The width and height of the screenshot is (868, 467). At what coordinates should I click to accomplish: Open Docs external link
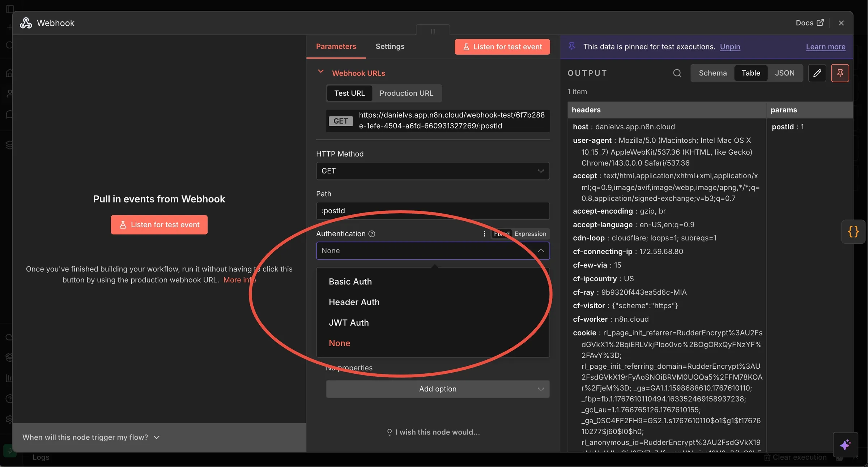(809, 23)
